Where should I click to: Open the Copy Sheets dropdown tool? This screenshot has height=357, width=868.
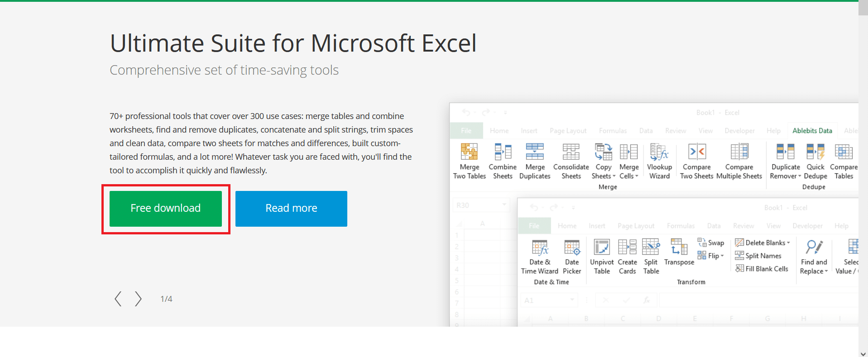[604, 162]
